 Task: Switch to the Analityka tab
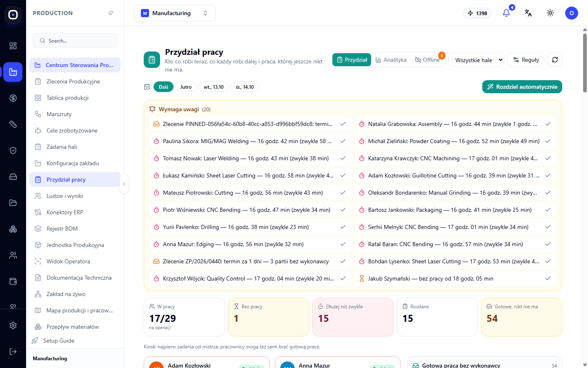tap(391, 60)
